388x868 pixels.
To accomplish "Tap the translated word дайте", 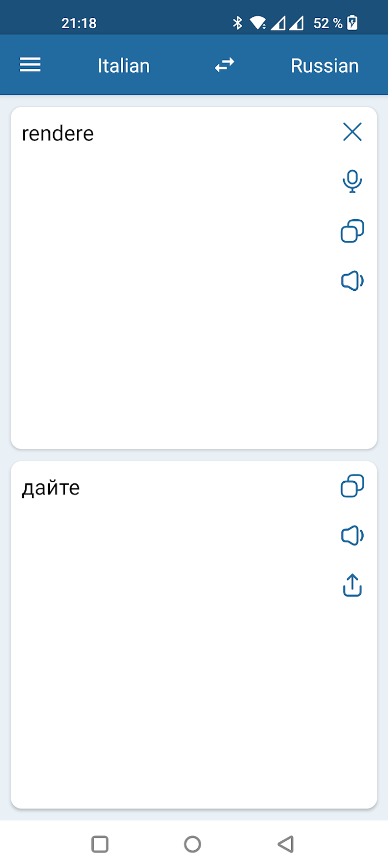I will click(51, 488).
